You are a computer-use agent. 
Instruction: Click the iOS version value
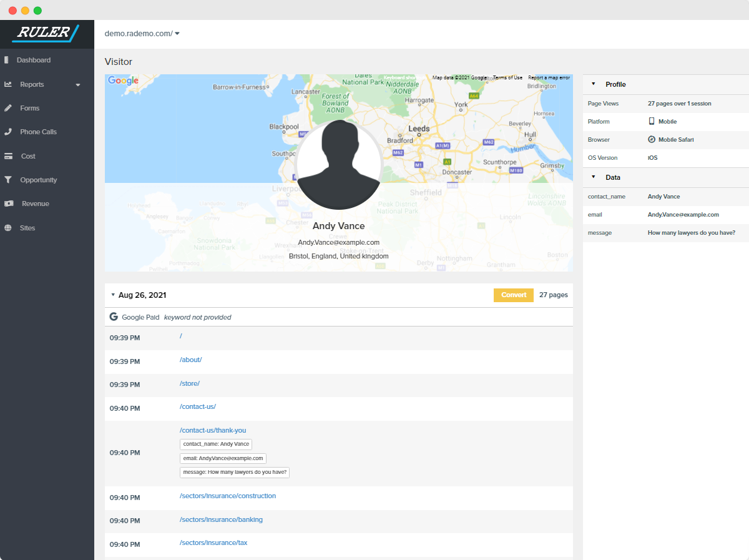point(652,158)
